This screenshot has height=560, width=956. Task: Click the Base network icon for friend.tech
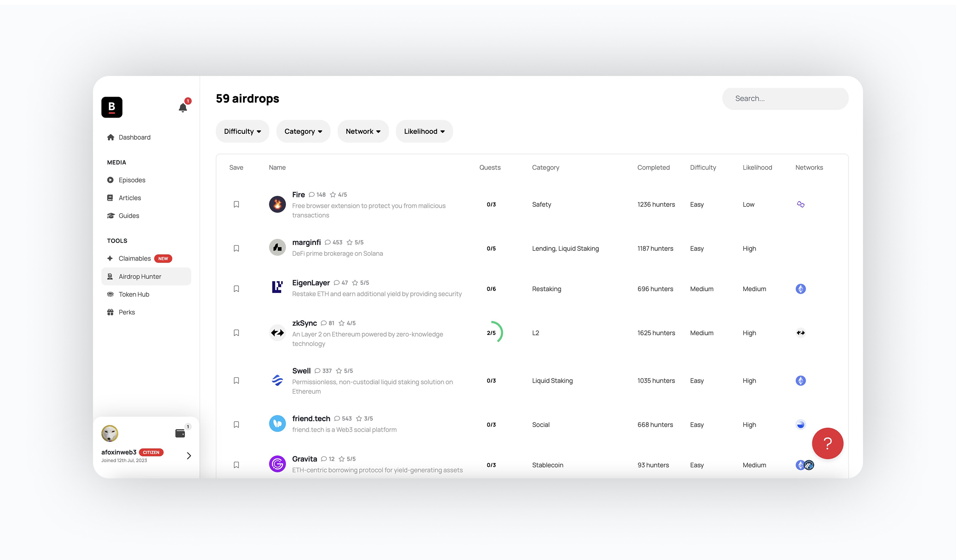(x=801, y=425)
